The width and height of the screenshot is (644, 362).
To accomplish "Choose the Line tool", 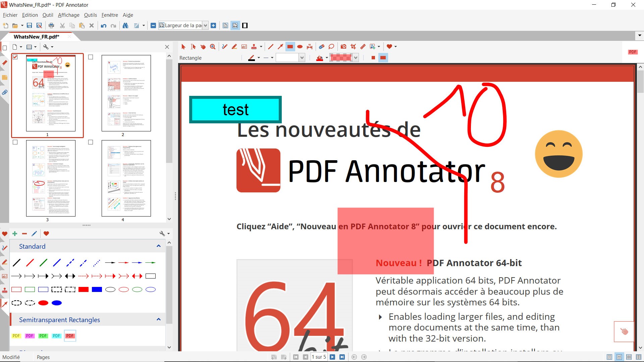I will click(x=271, y=47).
